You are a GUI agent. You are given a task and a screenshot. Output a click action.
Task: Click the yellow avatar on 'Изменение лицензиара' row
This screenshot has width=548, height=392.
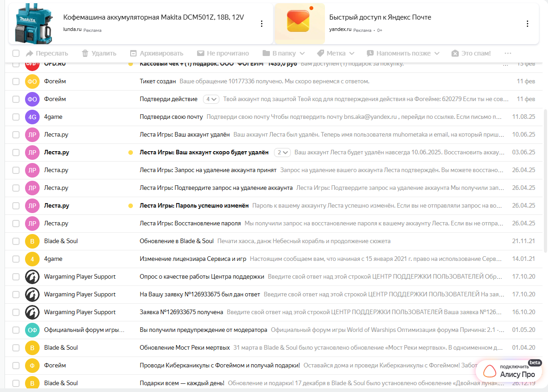tap(32, 259)
